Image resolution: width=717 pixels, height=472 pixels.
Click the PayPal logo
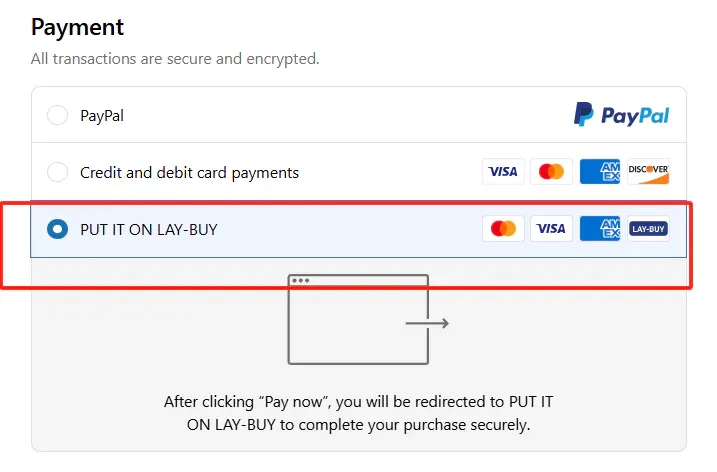[621, 115]
